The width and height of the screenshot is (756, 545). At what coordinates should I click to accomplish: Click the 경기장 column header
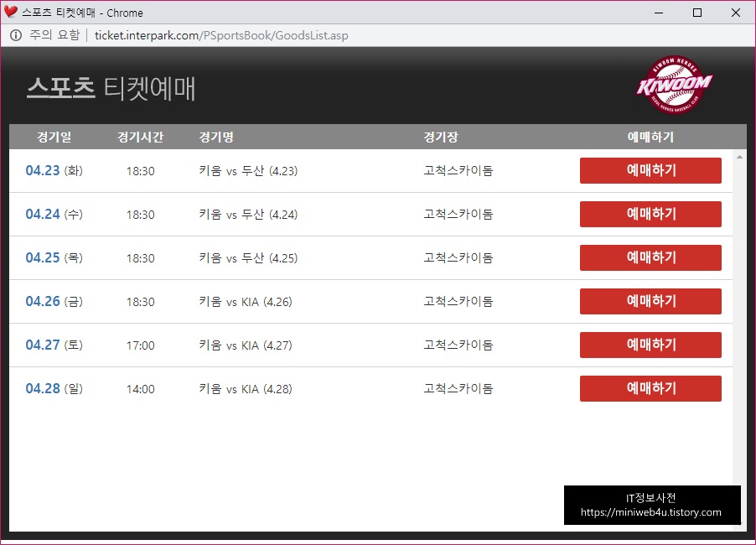pyautogui.click(x=441, y=137)
